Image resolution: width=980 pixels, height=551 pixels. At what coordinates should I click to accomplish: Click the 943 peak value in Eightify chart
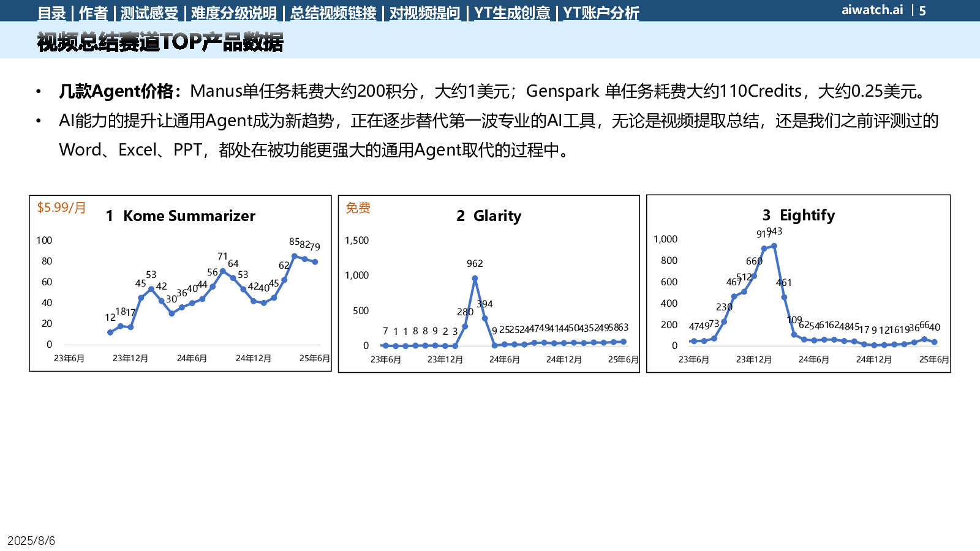(x=775, y=231)
